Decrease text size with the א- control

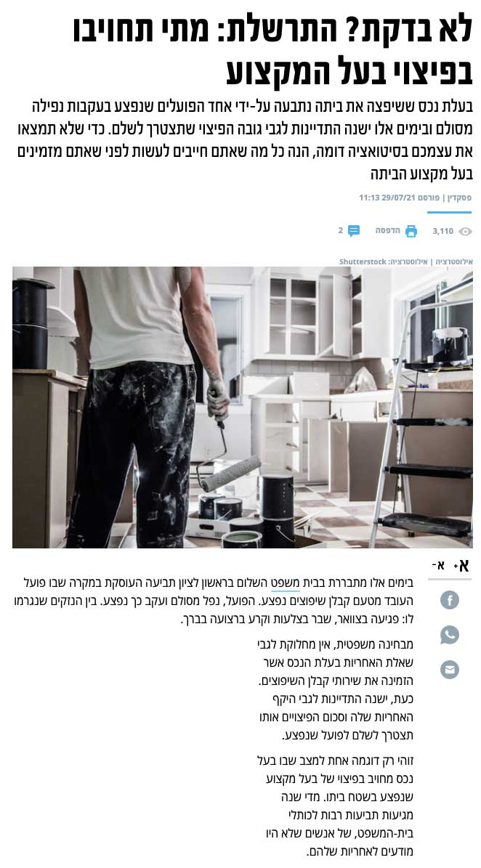(x=438, y=565)
